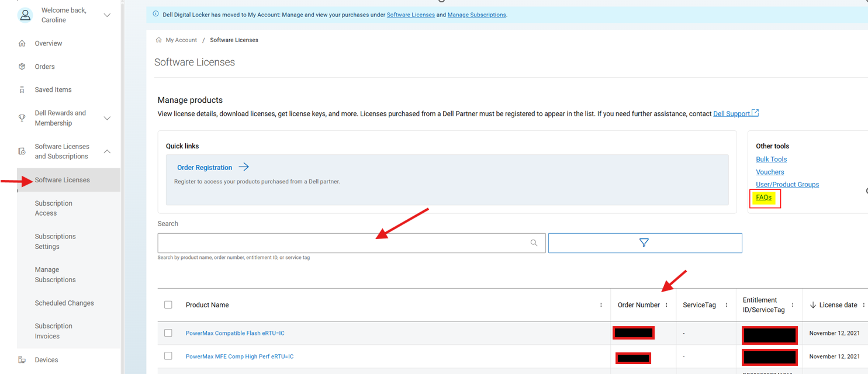Click the Order Registration quick link
This screenshot has height=374, width=868.
point(206,167)
